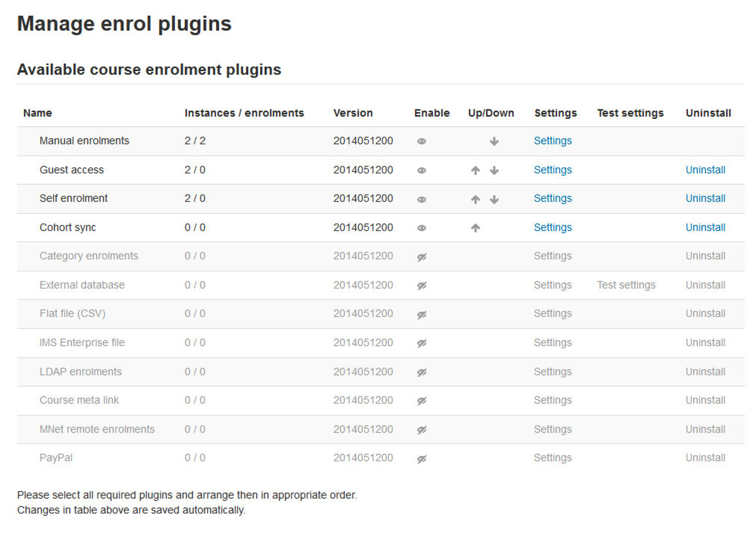Move Guest access down one position
Screen dimensions: 756x533
pos(494,170)
